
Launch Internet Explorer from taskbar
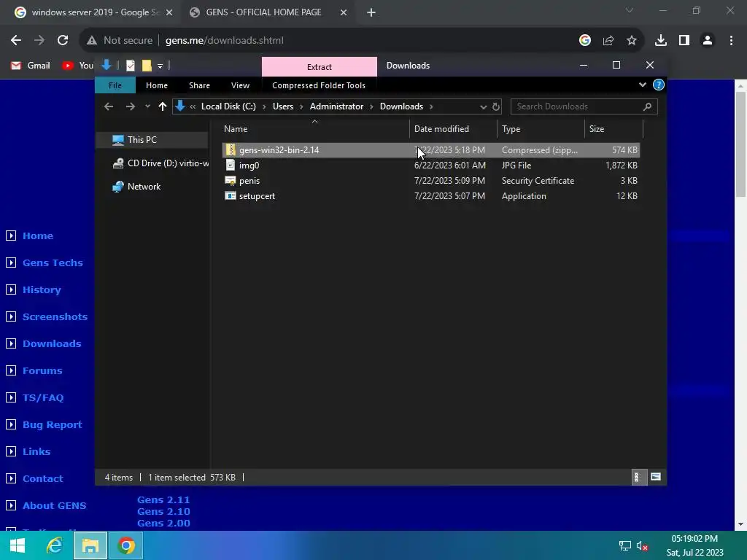54,545
